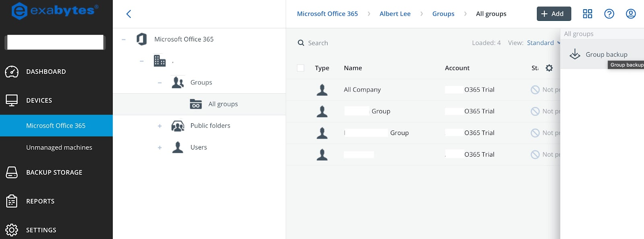Screen dimensions: 644x239
Task: Select the Public folders tree label
Action: 210,126
